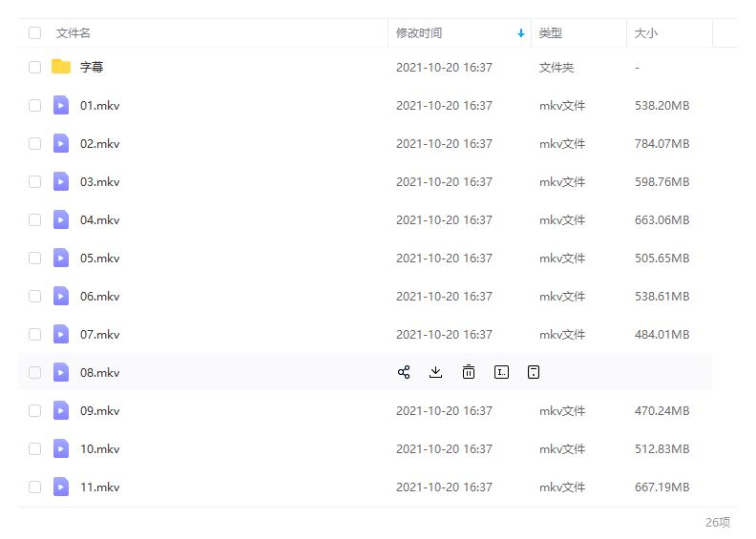This screenshot has width=756, height=539.
Task: Click the video file icon of 05.mkv
Action: [61, 258]
